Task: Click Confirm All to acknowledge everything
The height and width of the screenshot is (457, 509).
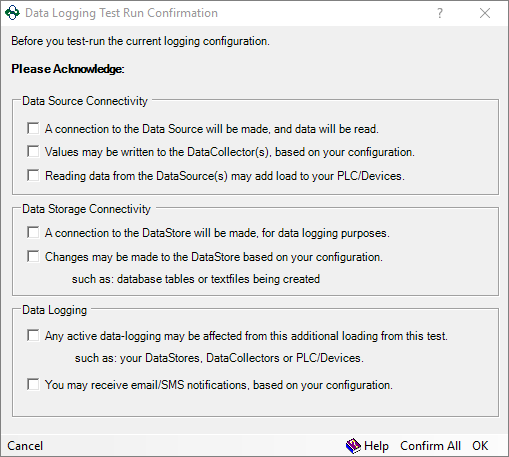Action: [x=430, y=446]
